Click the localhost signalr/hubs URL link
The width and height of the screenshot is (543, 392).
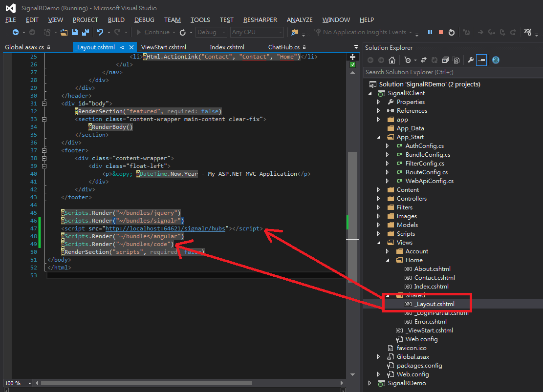165,228
